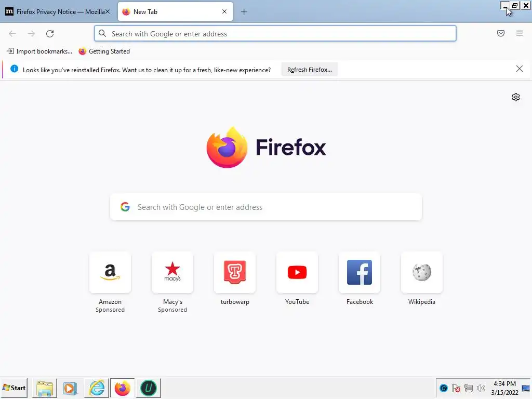This screenshot has width=532, height=399.
Task: Open the network tray icon
Action: pyautogui.click(x=469, y=388)
